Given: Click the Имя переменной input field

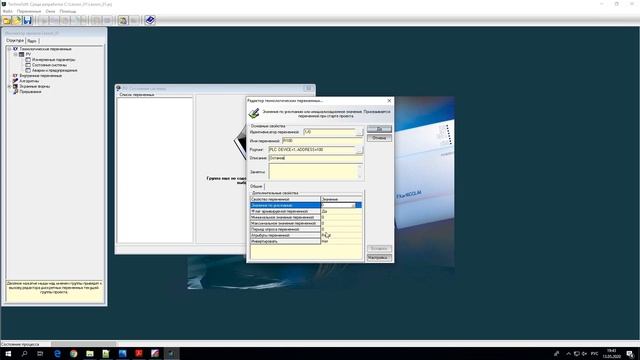Looking at the screenshot, I should click(322, 141).
